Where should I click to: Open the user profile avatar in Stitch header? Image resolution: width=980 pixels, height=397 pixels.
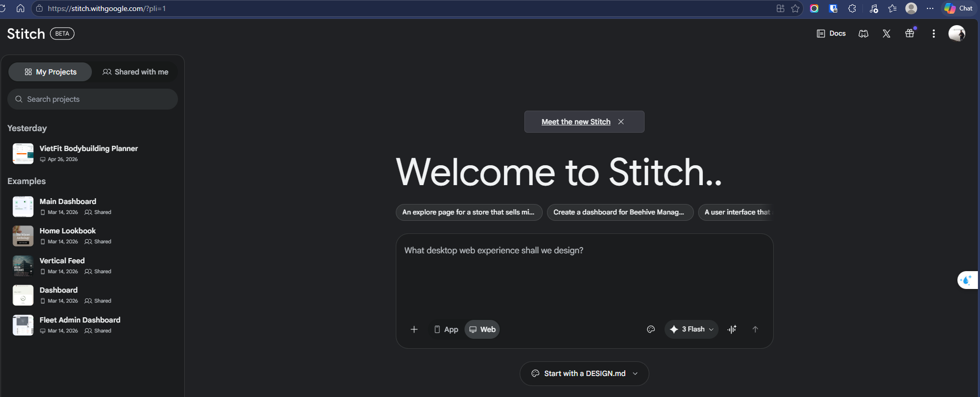click(956, 34)
